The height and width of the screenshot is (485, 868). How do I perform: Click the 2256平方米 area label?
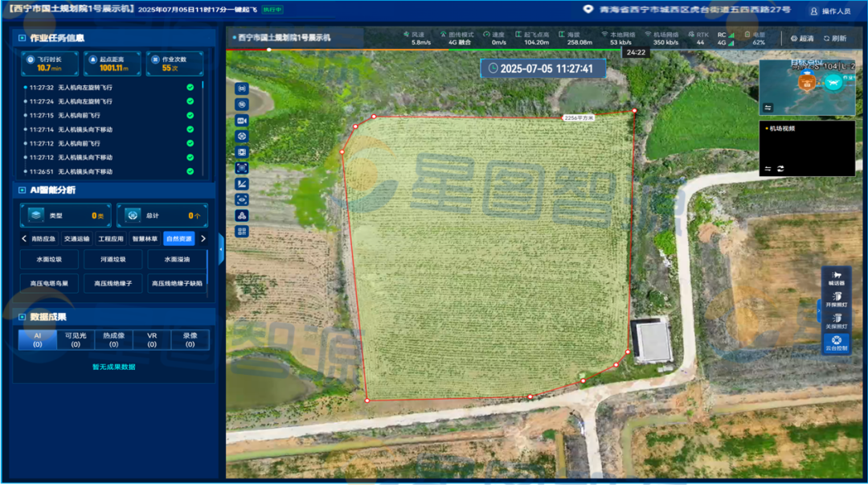point(579,118)
